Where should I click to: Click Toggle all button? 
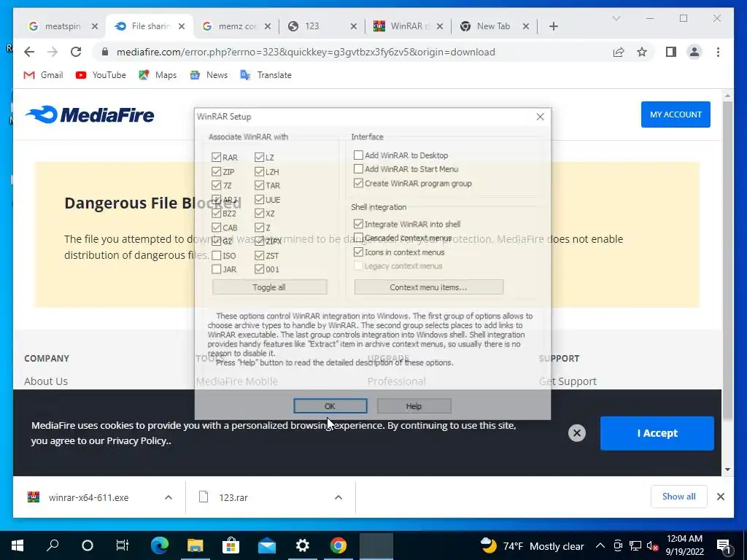pos(269,287)
